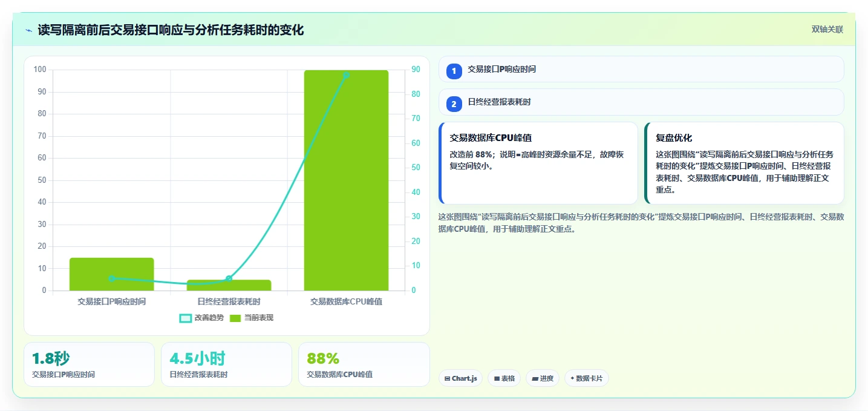868x411 pixels.
Task: Click the Chart.js tag
Action: pyautogui.click(x=460, y=378)
